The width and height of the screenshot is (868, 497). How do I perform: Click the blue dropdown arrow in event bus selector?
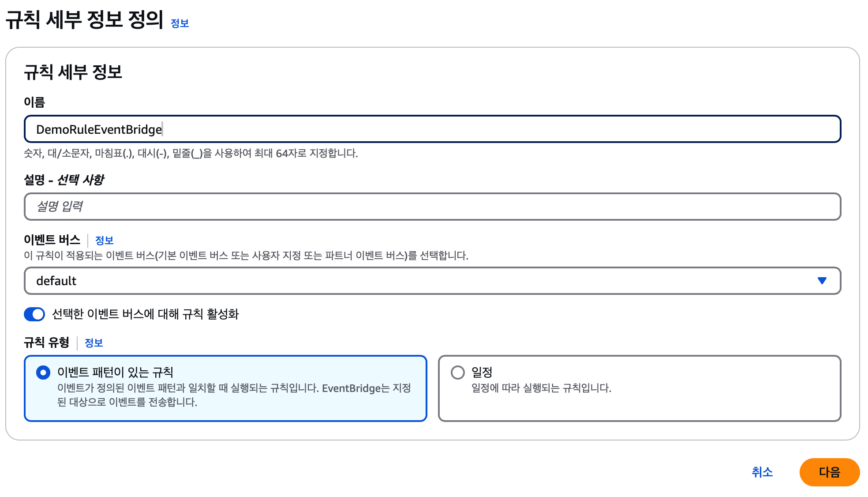[822, 281]
